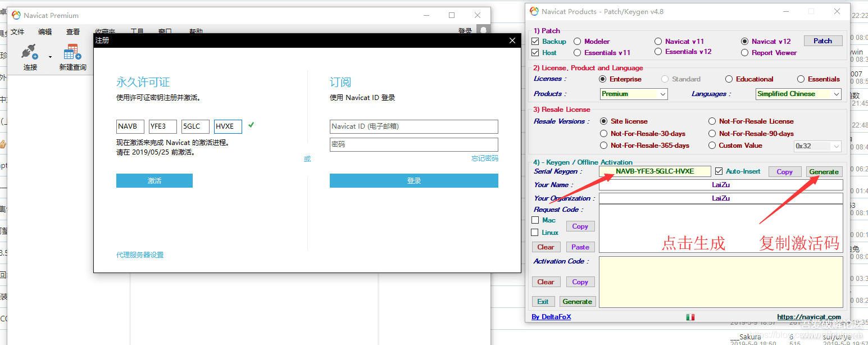Viewport: 868px width, 345px height.
Task: Click Generate next to Serial Keygen
Action: (x=824, y=172)
